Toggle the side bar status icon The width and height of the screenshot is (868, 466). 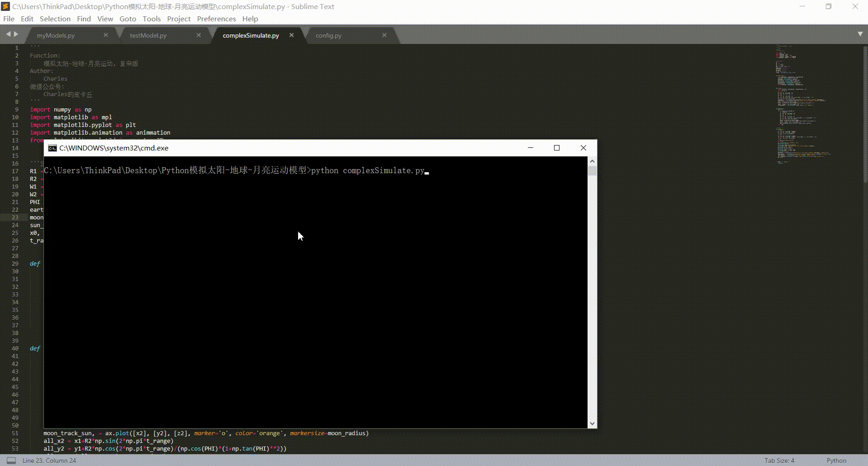(11, 460)
